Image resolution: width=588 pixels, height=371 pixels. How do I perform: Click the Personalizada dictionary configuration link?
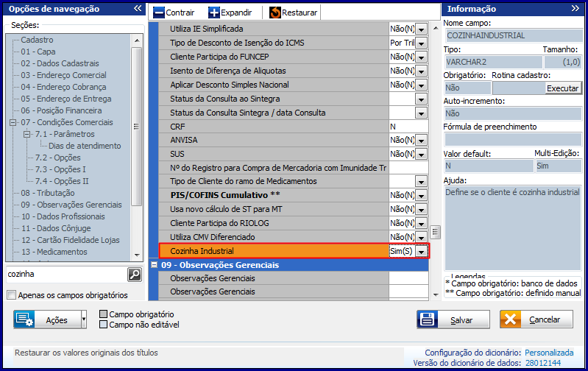point(549,353)
